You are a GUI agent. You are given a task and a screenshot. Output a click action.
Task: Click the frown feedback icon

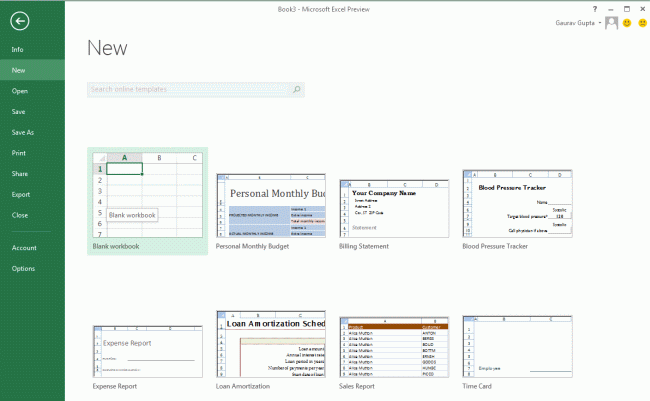click(x=642, y=23)
